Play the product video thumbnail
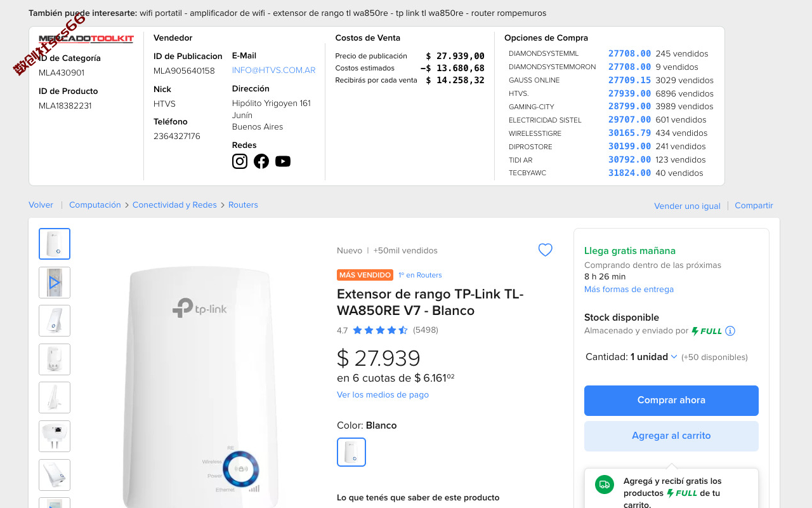This screenshot has height=508, width=812. coord(55,283)
